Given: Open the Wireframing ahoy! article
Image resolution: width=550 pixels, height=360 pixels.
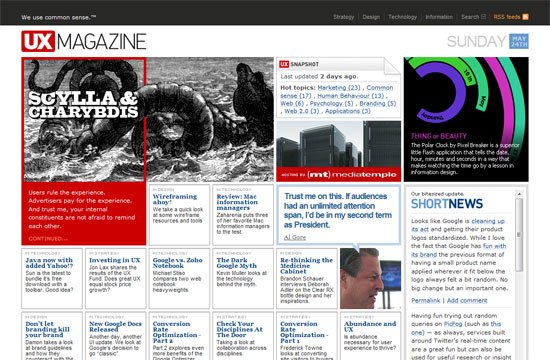Looking at the screenshot, I should click(175, 199).
